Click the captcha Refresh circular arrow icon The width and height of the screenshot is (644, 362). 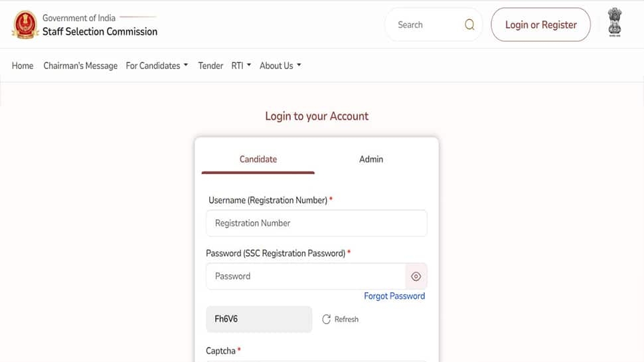326,319
